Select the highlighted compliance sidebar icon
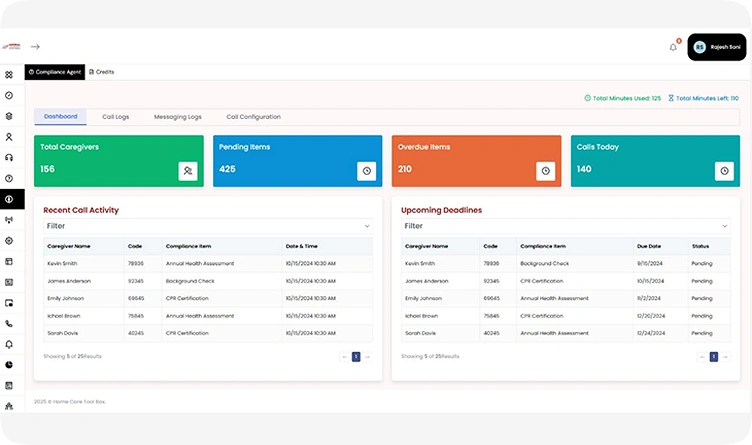Image resolution: width=752 pixels, height=445 pixels. point(9,199)
